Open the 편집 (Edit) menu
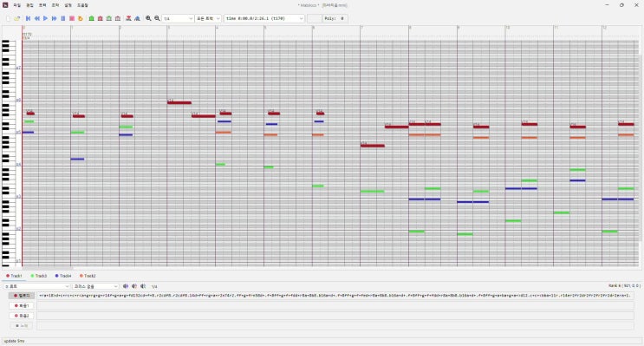Screen dimensions: 644x346 29,5
